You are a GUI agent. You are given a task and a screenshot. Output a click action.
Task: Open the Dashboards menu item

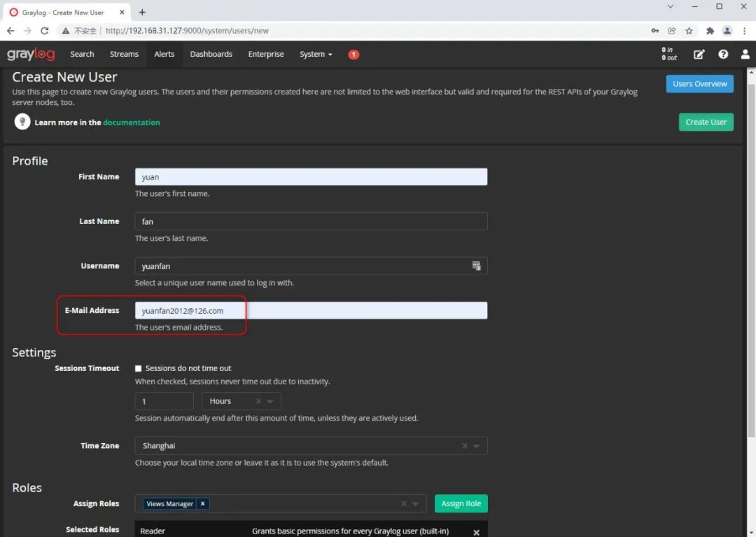tap(211, 55)
